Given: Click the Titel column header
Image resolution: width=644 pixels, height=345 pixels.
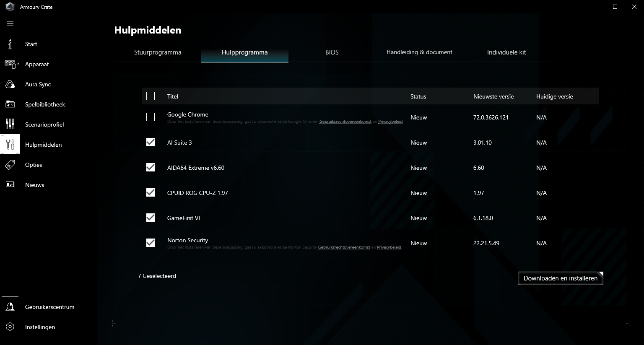Looking at the screenshot, I should pyautogui.click(x=173, y=96).
